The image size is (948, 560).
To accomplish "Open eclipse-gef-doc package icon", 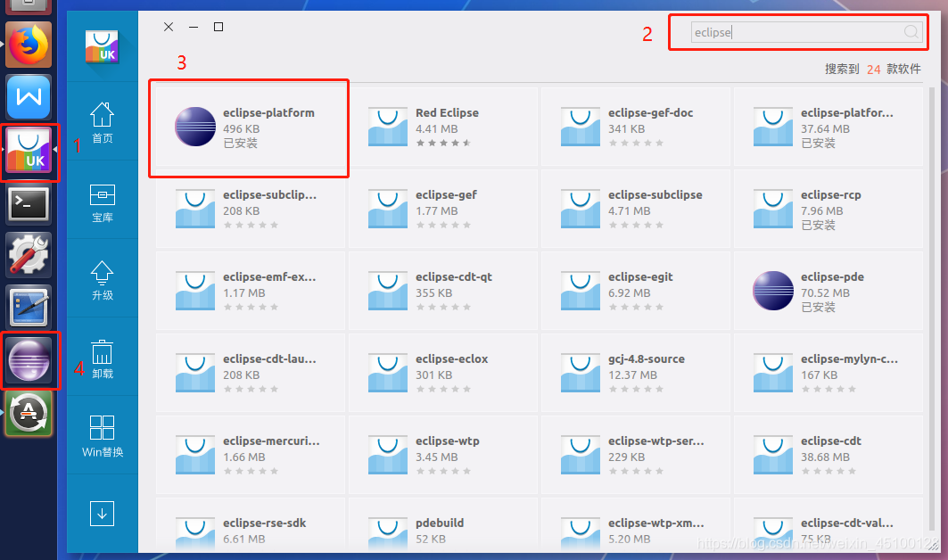I will coord(581,127).
